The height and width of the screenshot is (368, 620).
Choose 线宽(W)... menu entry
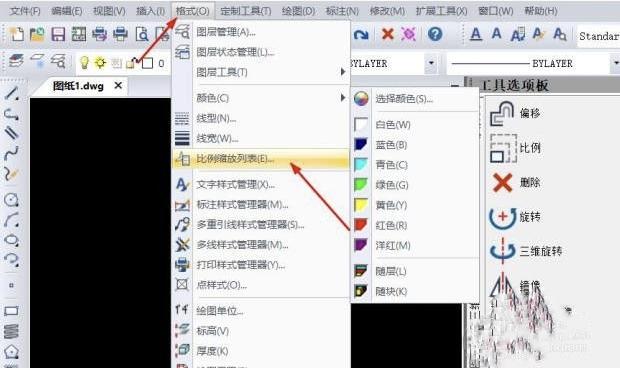click(x=261, y=138)
